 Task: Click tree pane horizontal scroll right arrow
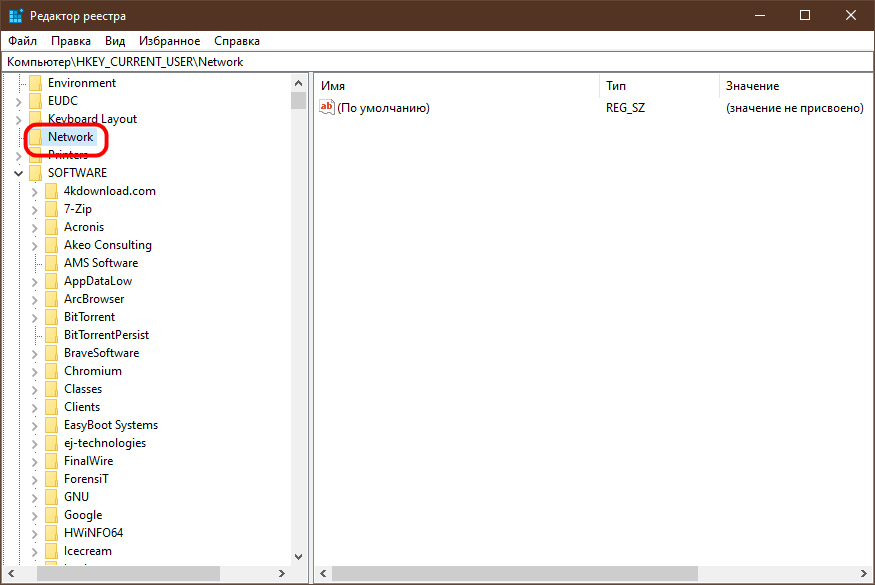(x=282, y=573)
